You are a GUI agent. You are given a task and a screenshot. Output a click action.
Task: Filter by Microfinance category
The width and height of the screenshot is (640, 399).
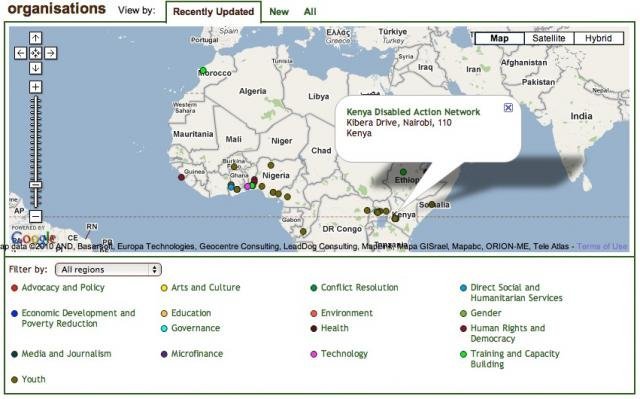197,354
